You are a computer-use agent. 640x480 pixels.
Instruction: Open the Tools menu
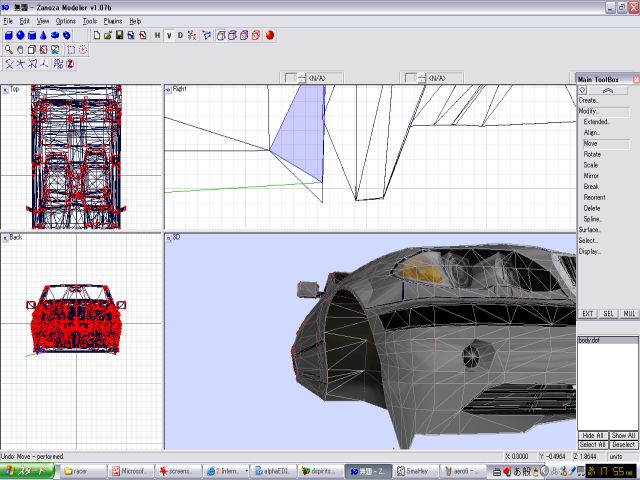[x=90, y=20]
